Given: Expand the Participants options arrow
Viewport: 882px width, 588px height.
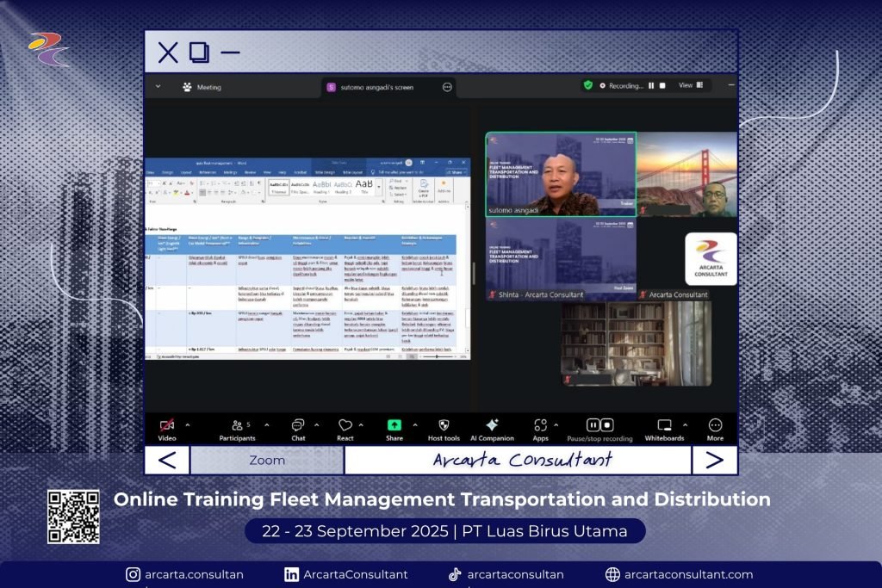Looking at the screenshot, I should point(267,424).
